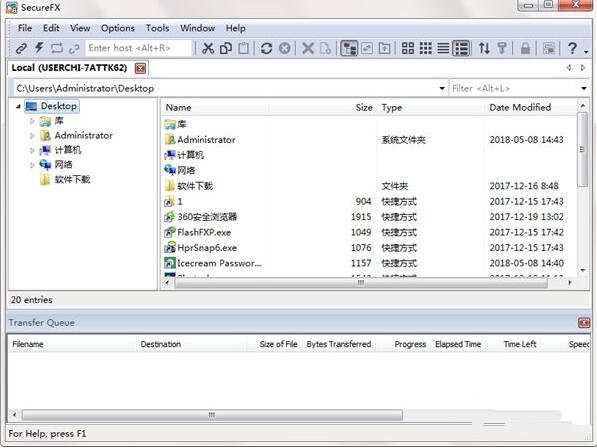Open the Options menu
Viewport: 597px width, 448px height.
[118, 28]
